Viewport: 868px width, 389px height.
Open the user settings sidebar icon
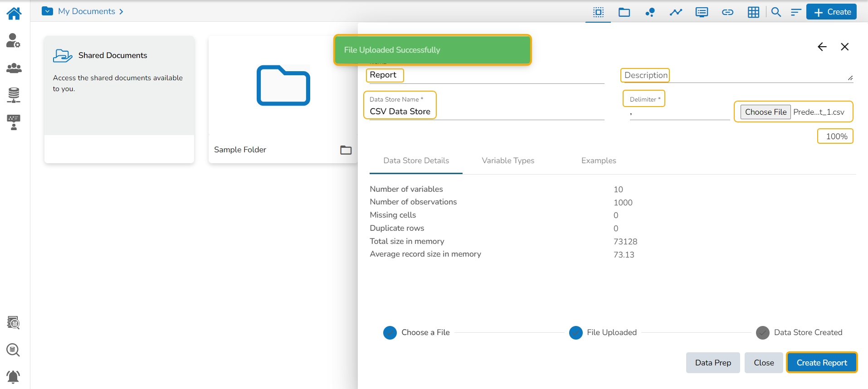pos(13,41)
